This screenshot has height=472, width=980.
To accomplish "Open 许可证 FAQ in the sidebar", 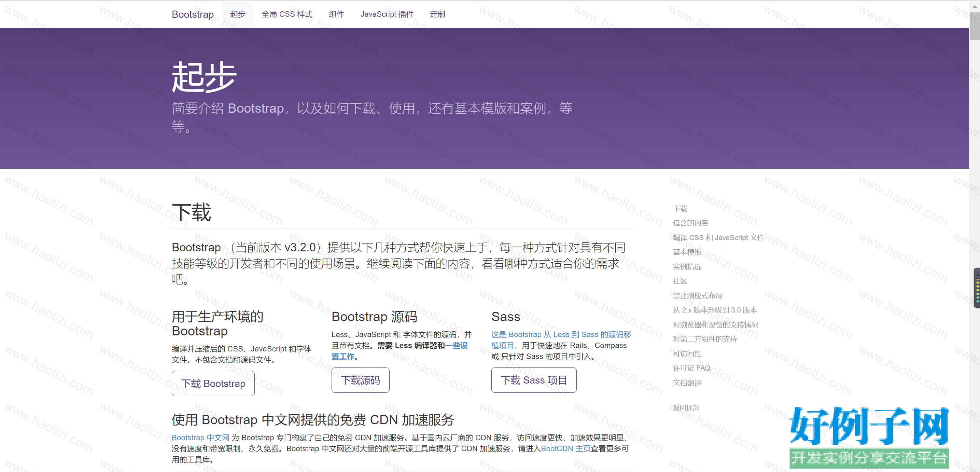I will [691, 368].
